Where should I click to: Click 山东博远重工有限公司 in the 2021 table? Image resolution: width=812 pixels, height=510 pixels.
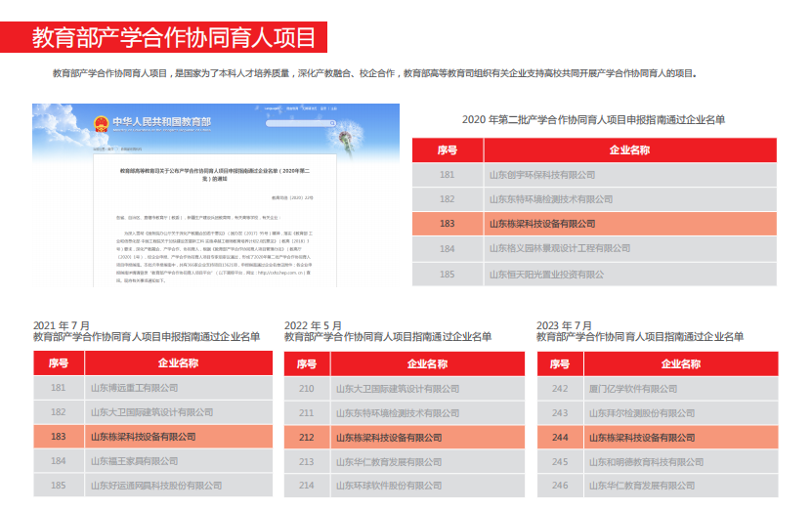pos(134,388)
